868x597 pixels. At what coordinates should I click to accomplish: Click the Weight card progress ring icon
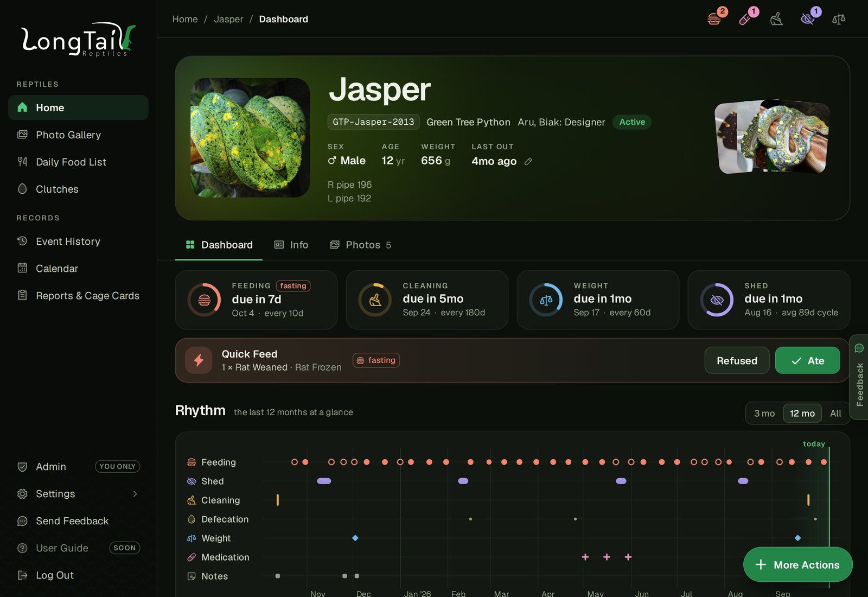tap(546, 300)
